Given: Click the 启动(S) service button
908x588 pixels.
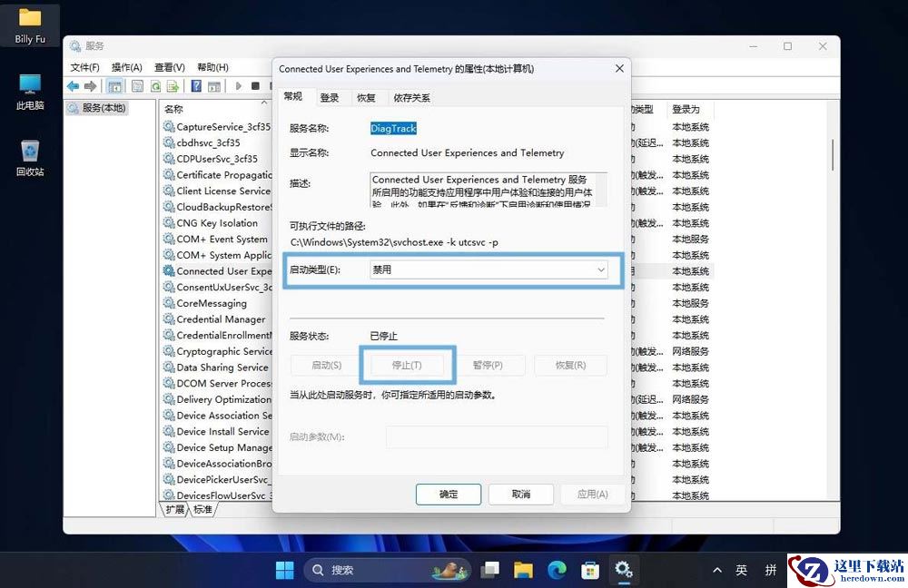Looking at the screenshot, I should point(327,365).
